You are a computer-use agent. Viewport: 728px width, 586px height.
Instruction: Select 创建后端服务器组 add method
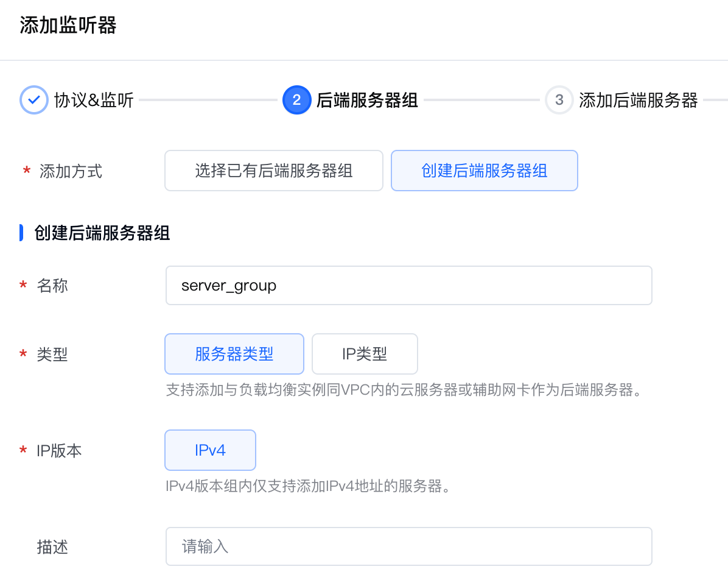[x=484, y=171]
